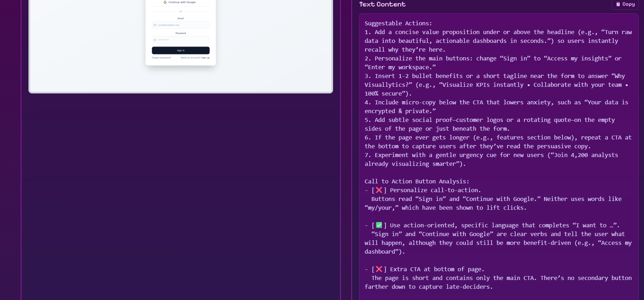The height and width of the screenshot is (300, 644).
Task: Click suggestion 5 'Add subtle social proof'
Action: 490,124
